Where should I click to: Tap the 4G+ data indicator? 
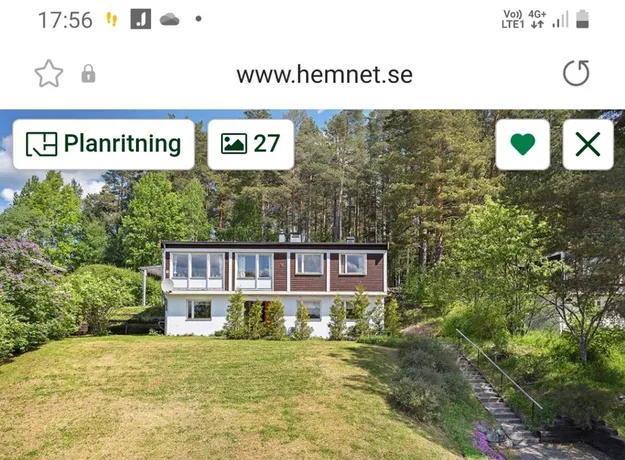click(537, 19)
